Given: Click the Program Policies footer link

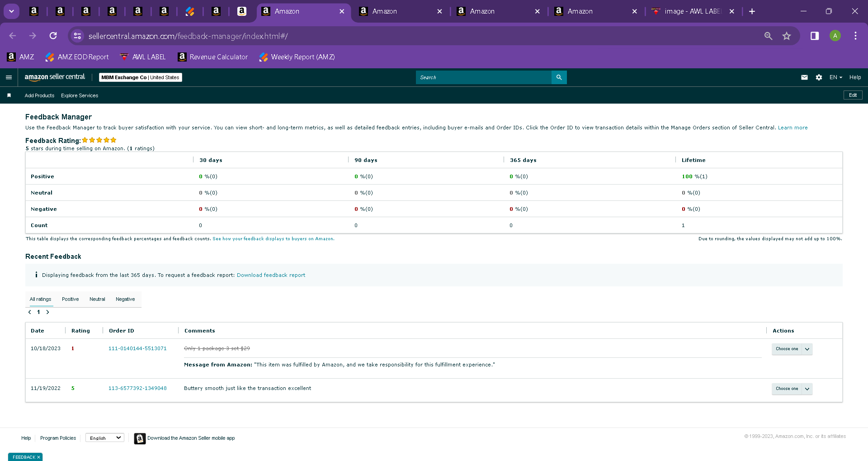Looking at the screenshot, I should click(x=58, y=438).
